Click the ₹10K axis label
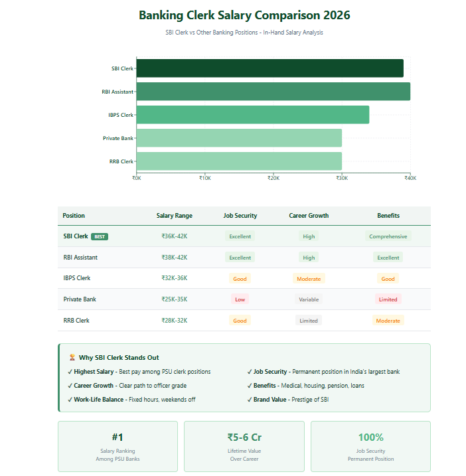 click(x=205, y=178)
